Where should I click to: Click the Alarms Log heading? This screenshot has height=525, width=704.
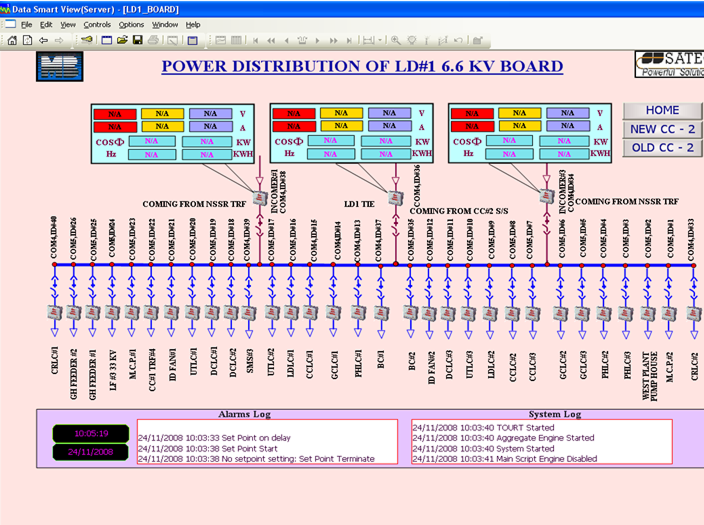(244, 414)
